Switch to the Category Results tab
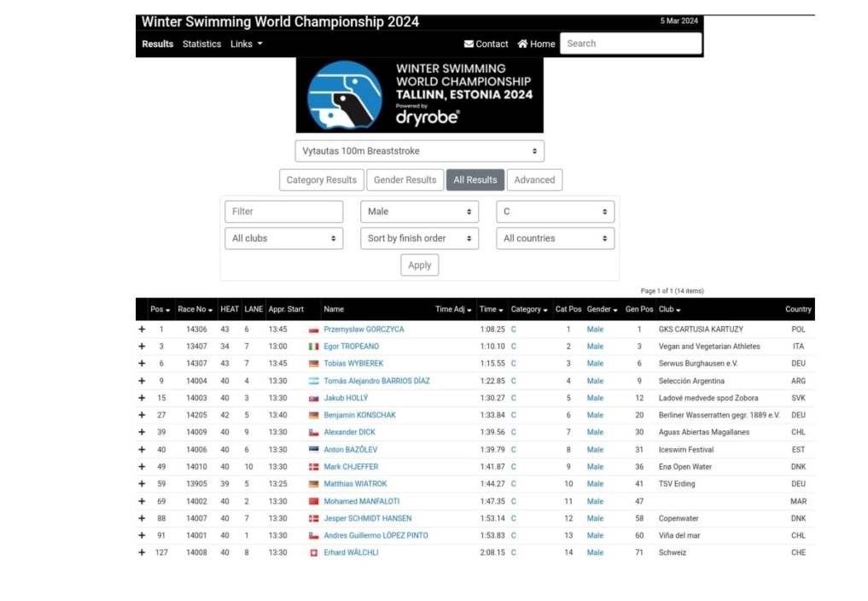Image resolution: width=868 pixels, height=601 pixels. 321,180
